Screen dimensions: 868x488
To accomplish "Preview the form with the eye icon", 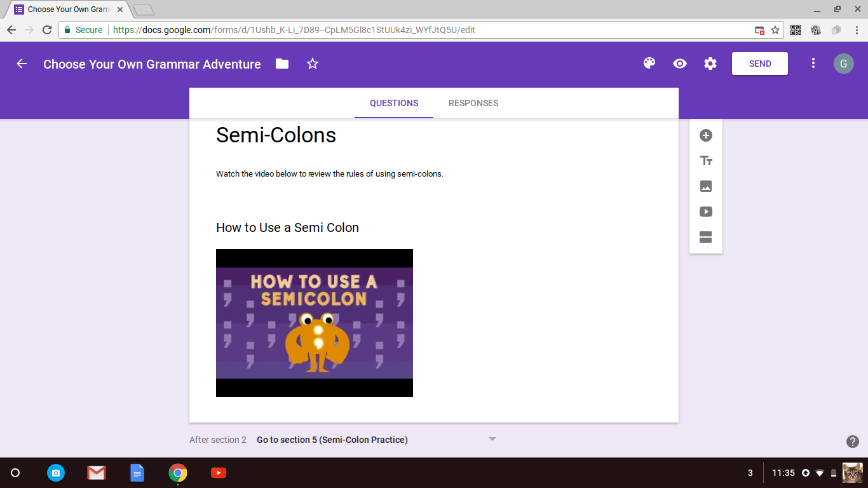I will (680, 64).
